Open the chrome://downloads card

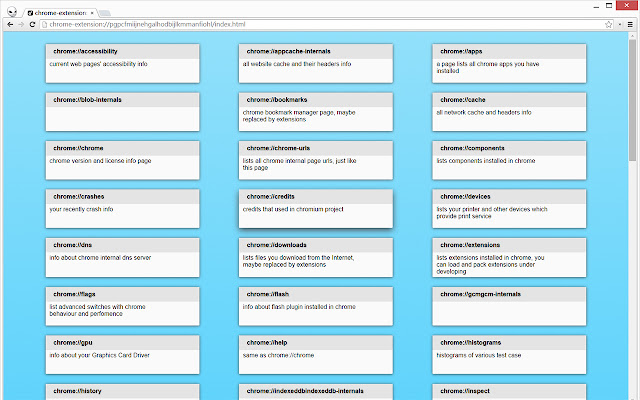point(316,258)
